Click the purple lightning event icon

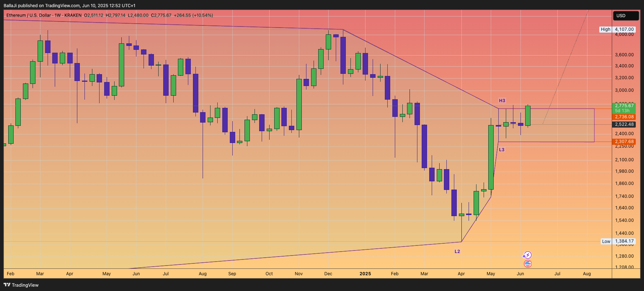tap(527, 255)
